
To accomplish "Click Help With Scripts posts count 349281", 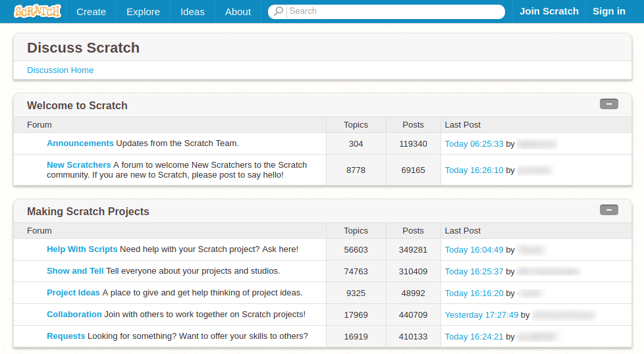I will tap(413, 250).
